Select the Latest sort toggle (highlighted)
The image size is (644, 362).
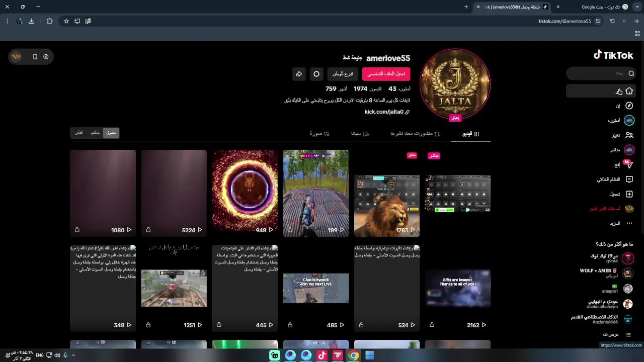click(x=111, y=133)
